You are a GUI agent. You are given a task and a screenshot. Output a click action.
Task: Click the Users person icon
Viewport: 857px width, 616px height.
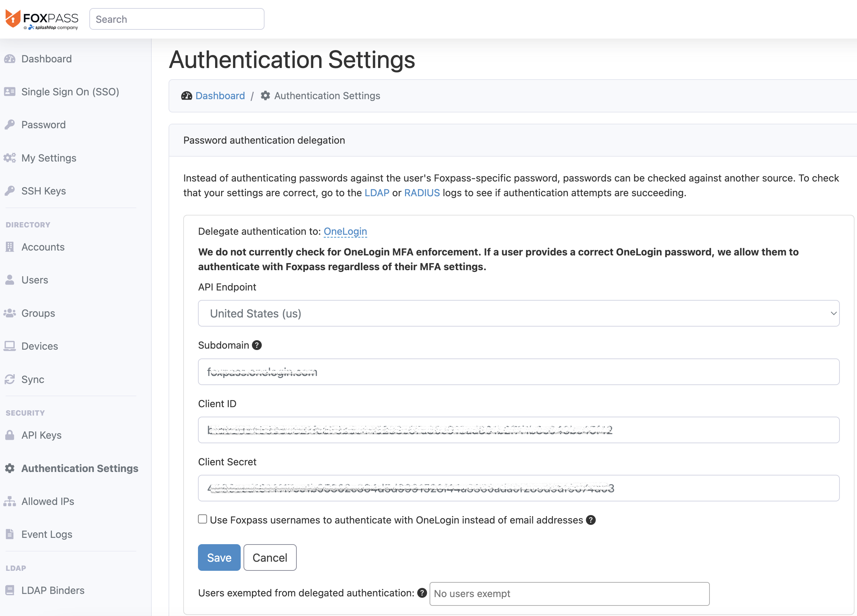click(10, 280)
